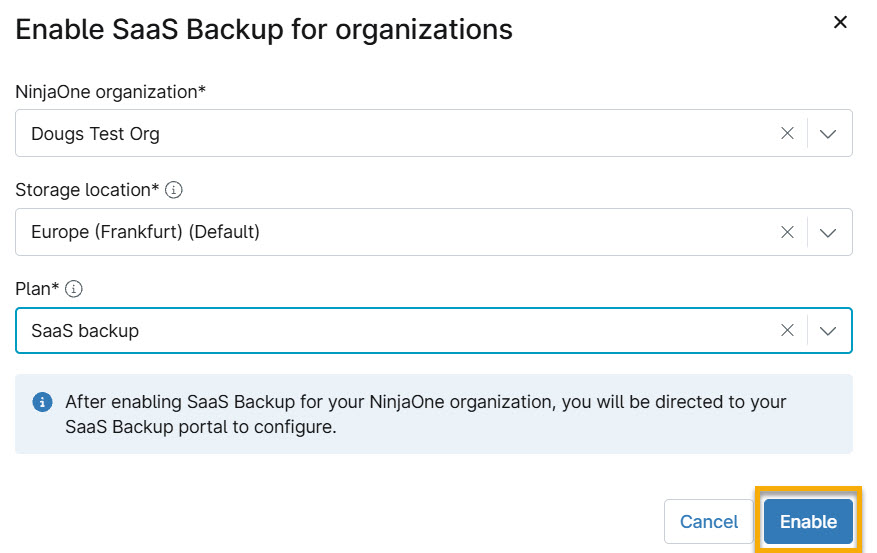Click the dialog title heading

point(263,29)
